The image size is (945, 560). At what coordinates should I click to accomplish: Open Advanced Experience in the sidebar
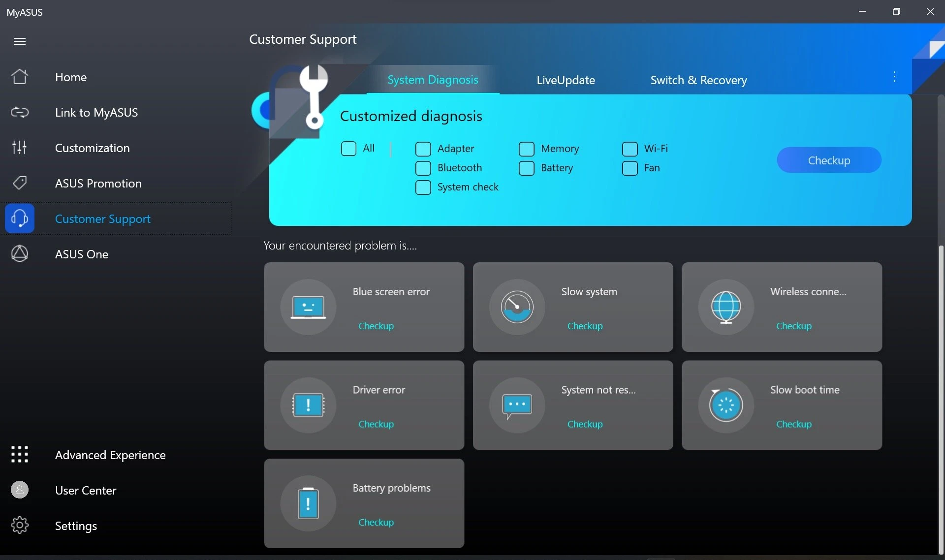pos(116,455)
